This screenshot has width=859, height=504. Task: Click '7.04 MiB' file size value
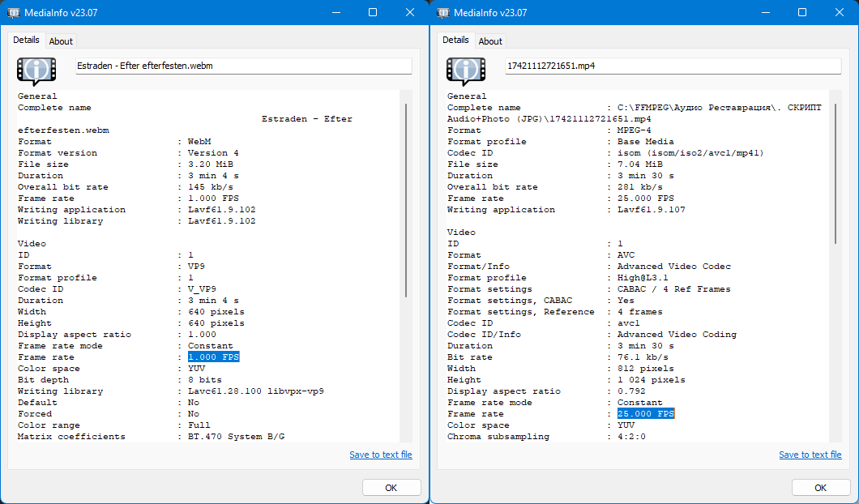[640, 164]
